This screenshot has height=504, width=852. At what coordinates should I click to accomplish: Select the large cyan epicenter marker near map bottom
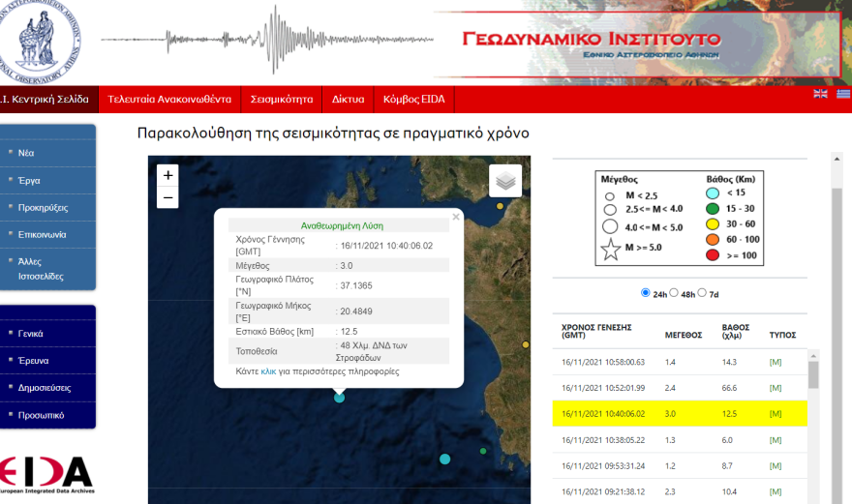tap(444, 460)
